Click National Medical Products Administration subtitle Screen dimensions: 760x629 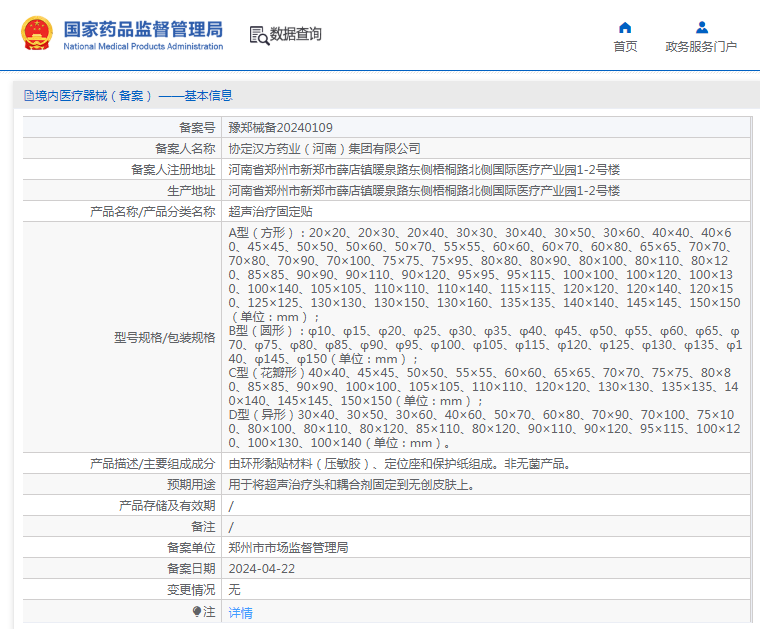pyautogui.click(x=143, y=47)
